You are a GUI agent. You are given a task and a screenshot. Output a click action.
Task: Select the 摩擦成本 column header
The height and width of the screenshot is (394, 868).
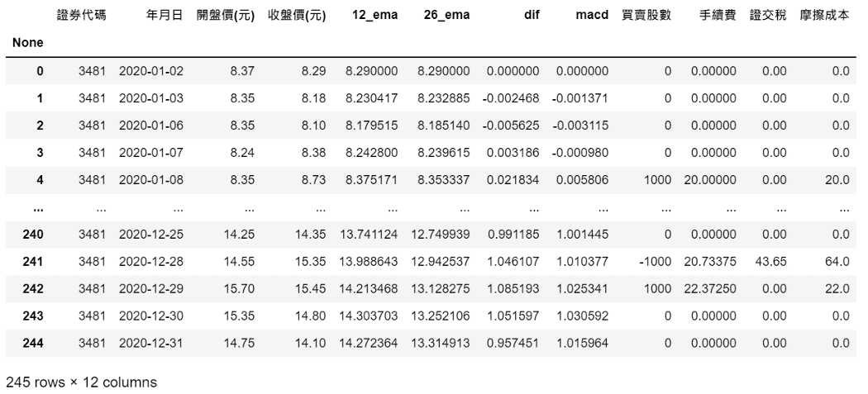pyautogui.click(x=824, y=16)
